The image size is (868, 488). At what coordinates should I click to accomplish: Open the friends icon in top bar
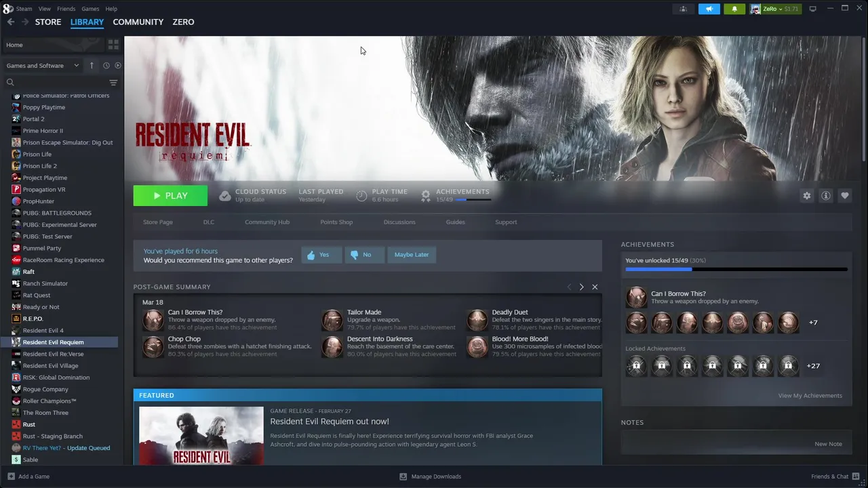coord(683,9)
